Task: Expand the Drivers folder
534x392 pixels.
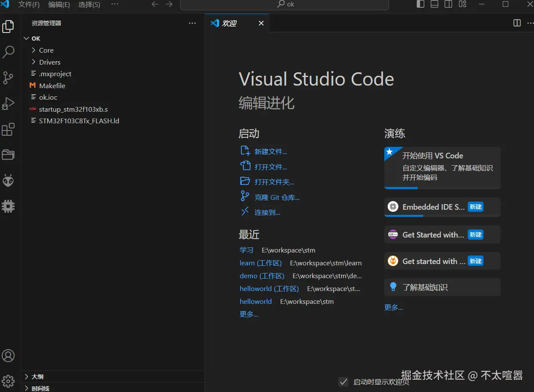Action: point(50,62)
